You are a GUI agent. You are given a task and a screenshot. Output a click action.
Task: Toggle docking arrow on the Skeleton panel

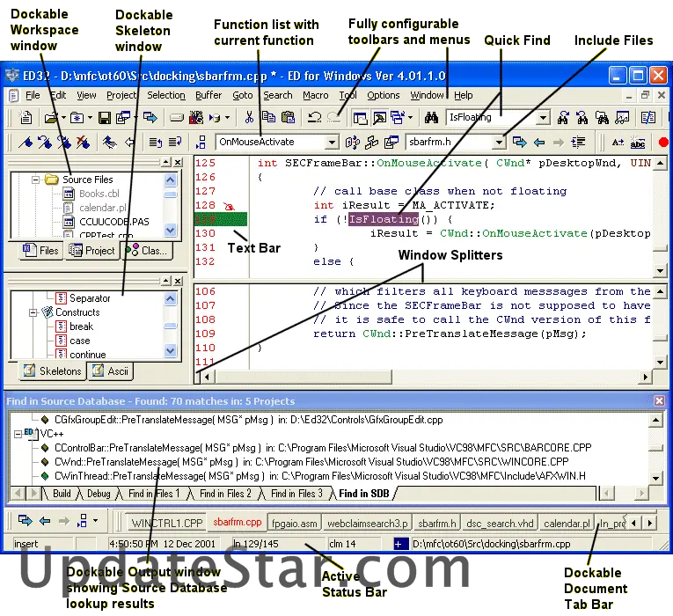[166, 282]
